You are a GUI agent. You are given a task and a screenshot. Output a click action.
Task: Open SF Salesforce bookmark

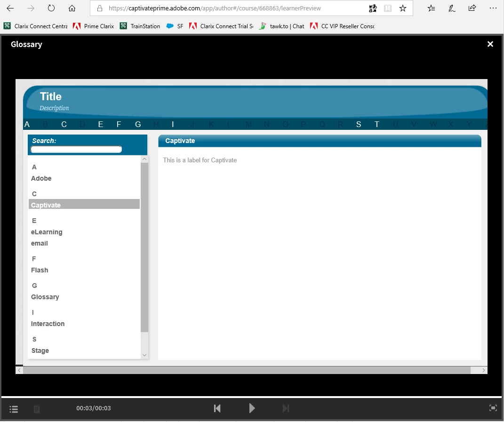(175, 26)
